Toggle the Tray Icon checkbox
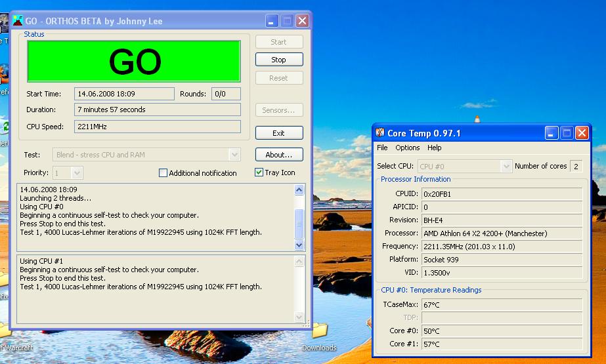This screenshot has width=606, height=364. 259,172
